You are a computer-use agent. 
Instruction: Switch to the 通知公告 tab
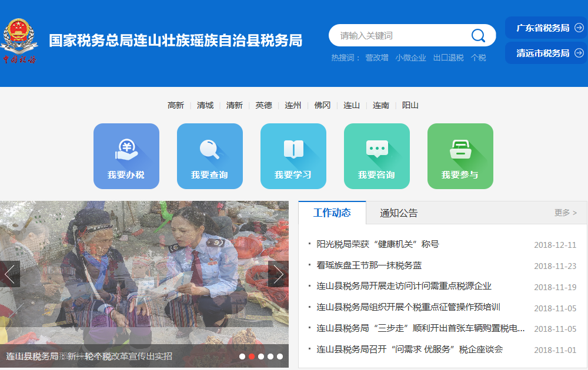pos(399,213)
